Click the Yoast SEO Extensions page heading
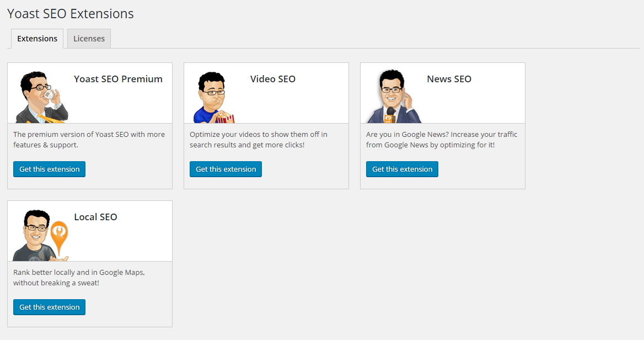644x340 pixels. (70, 14)
